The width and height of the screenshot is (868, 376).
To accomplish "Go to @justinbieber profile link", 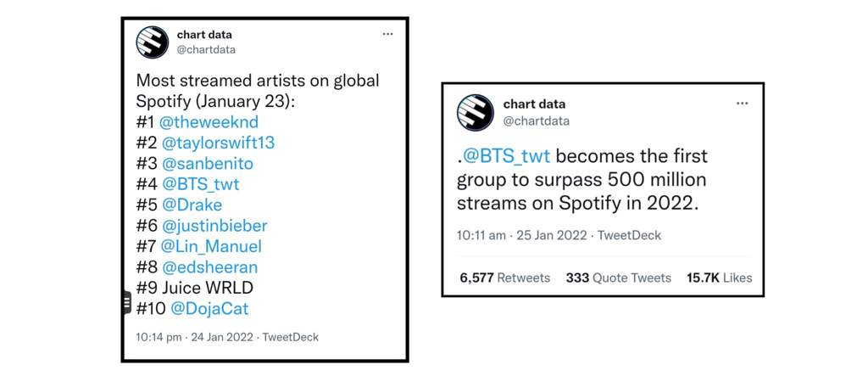I will pyautogui.click(x=214, y=226).
